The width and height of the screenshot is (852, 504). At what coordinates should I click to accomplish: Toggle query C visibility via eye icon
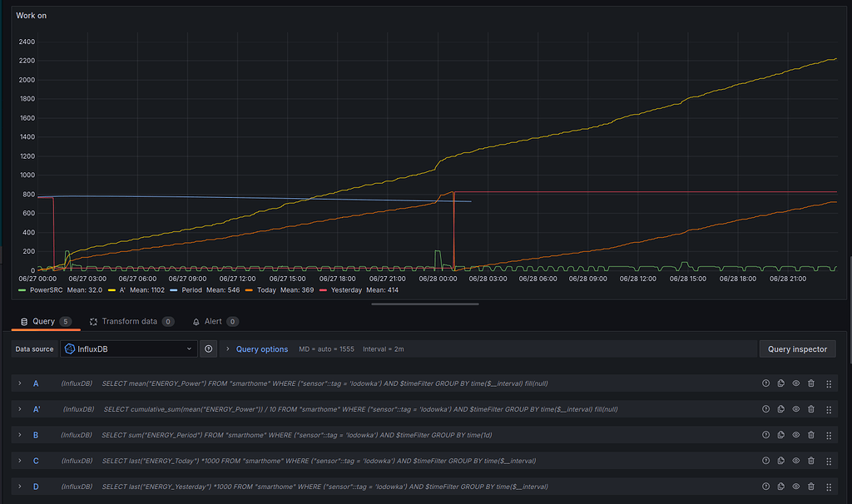tap(796, 460)
